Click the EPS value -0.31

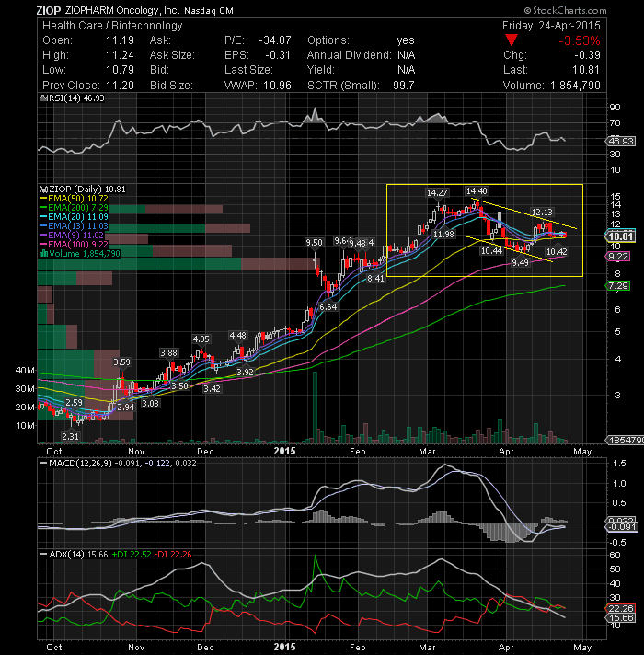point(278,55)
